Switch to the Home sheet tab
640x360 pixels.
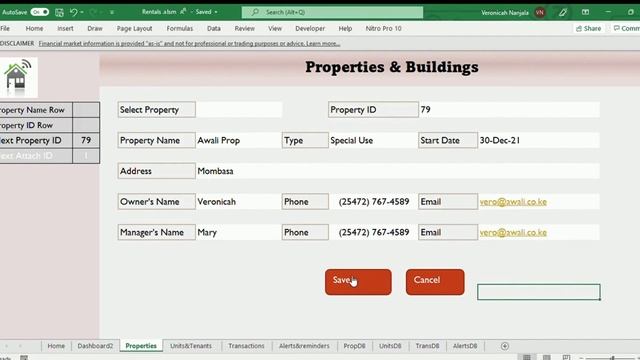tap(56, 346)
